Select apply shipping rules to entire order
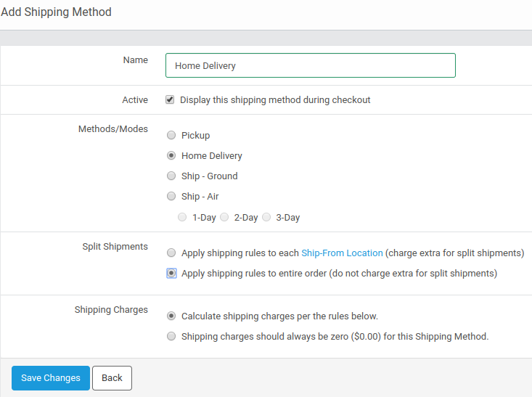This screenshot has width=532, height=397. (171, 273)
